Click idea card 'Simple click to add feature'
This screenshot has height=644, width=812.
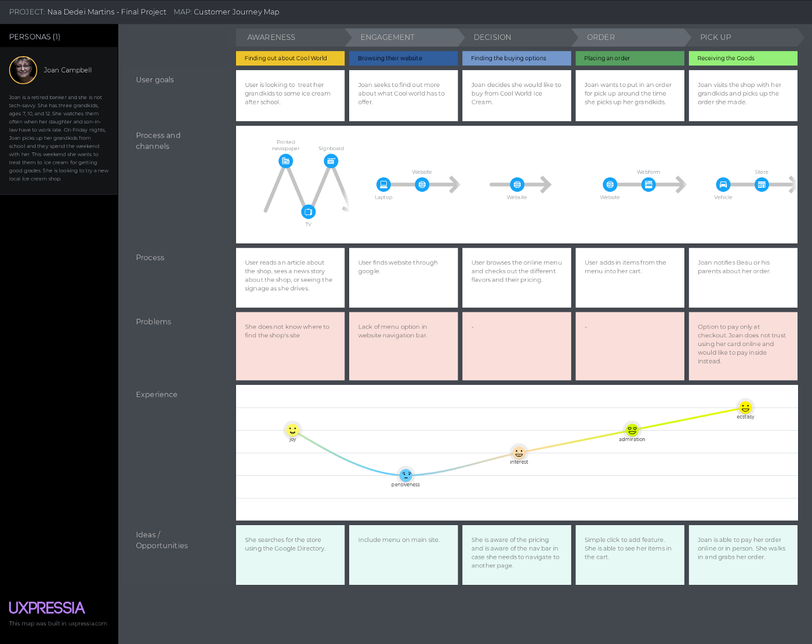pos(630,555)
